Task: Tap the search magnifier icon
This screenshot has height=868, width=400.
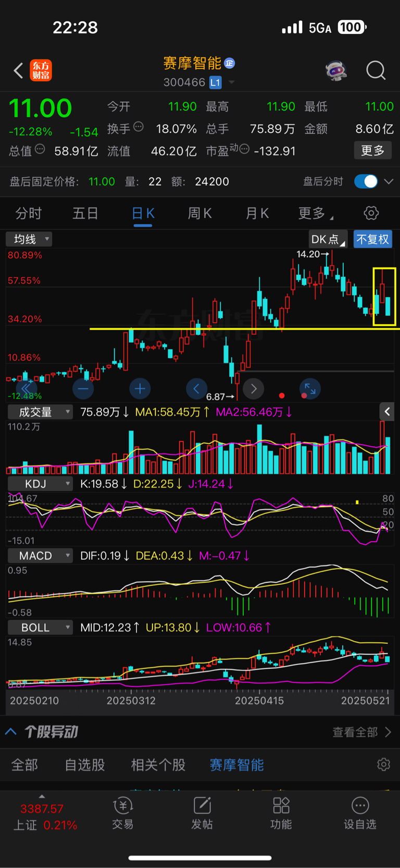Action: [376, 70]
